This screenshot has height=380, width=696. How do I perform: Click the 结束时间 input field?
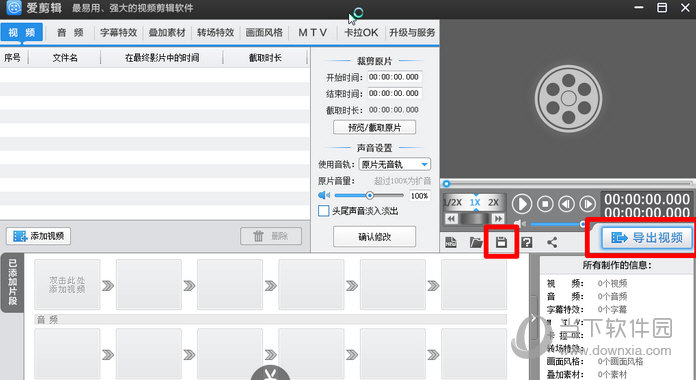click(x=394, y=93)
